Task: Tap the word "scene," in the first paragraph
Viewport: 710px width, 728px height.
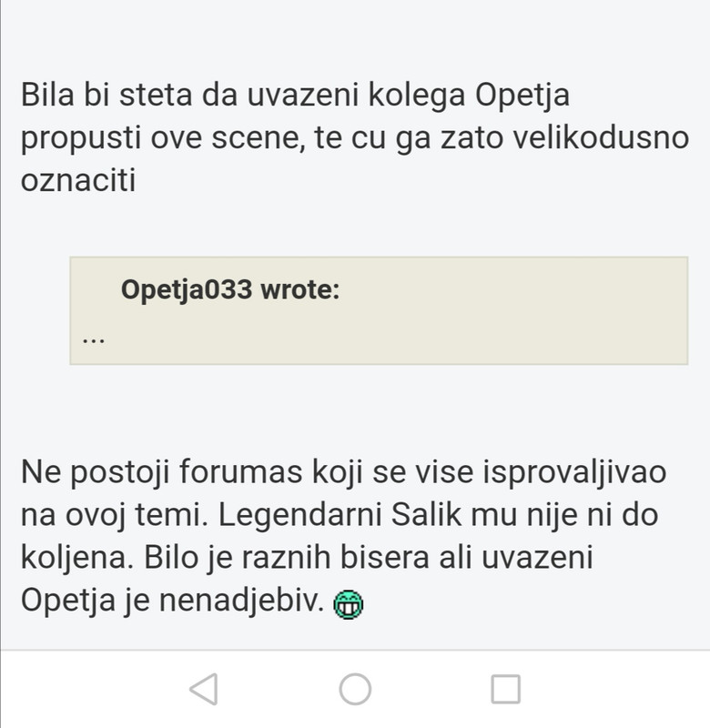Action: 259,139
